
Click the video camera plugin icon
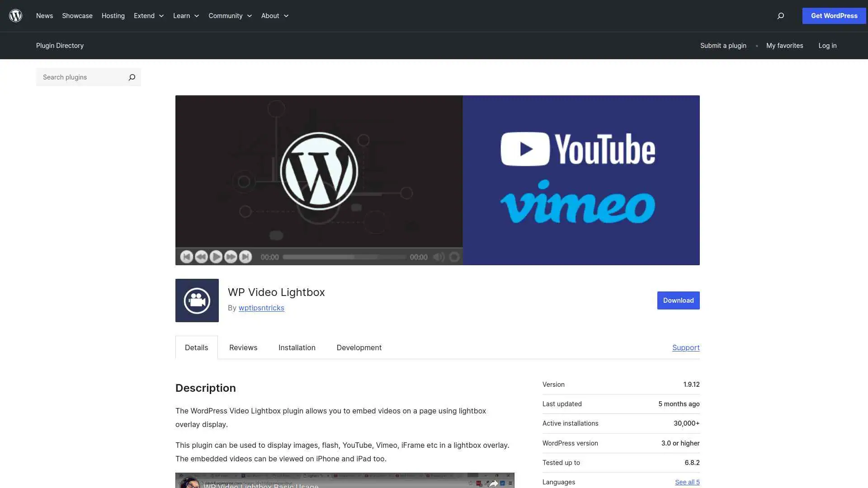click(197, 300)
